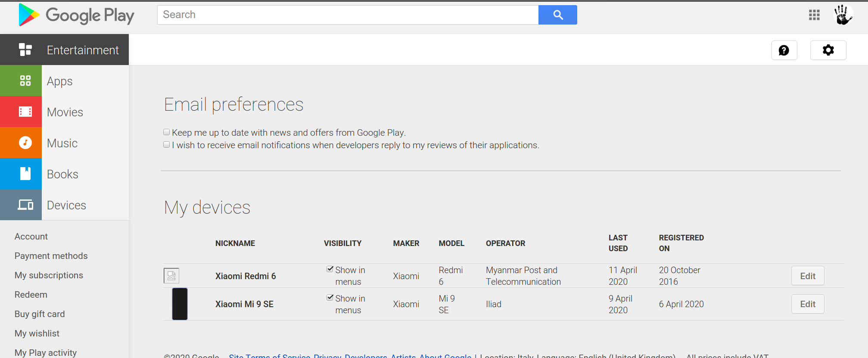Click operator "Iliad"
868x358 pixels.
click(x=494, y=304)
